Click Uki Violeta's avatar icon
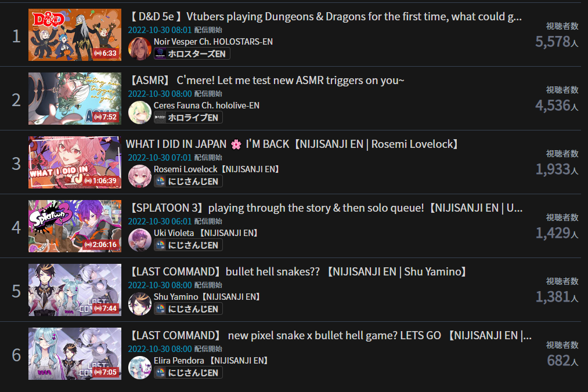Screen dimensions: 588x392 140,240
